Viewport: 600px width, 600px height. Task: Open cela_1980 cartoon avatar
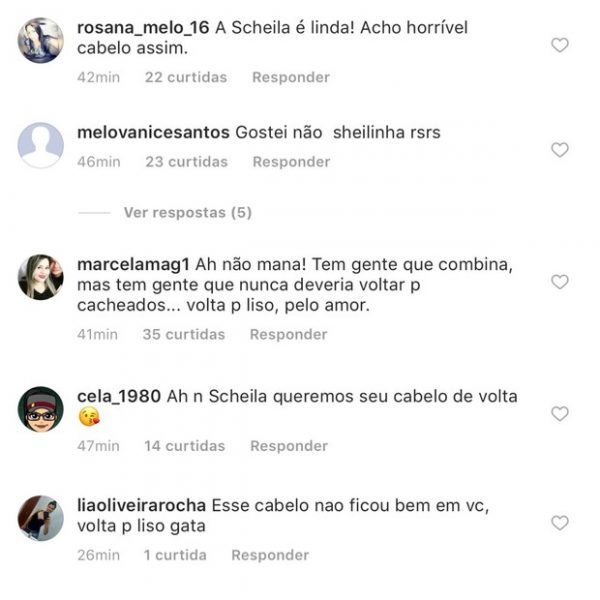pos(41,409)
